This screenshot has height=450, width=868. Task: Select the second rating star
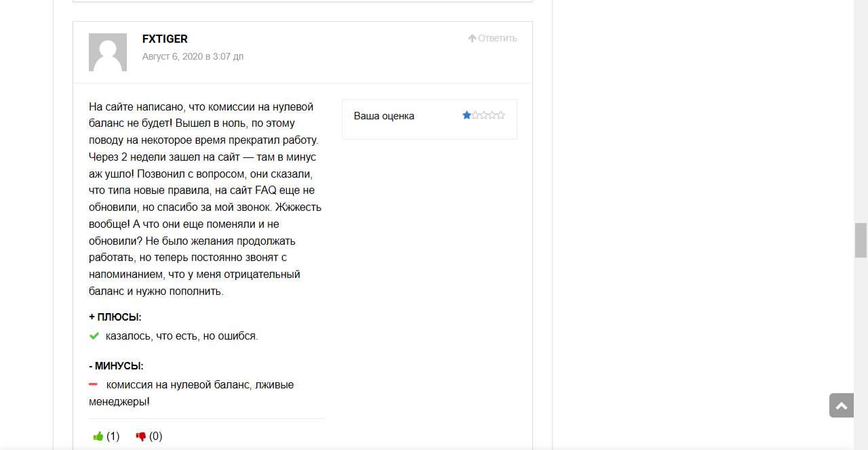click(475, 115)
